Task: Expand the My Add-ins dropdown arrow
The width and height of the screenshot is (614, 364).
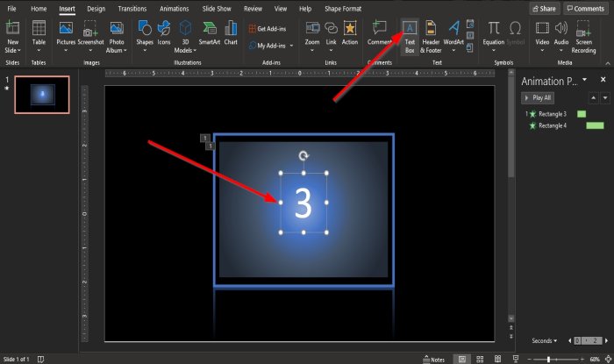Action: (291, 46)
